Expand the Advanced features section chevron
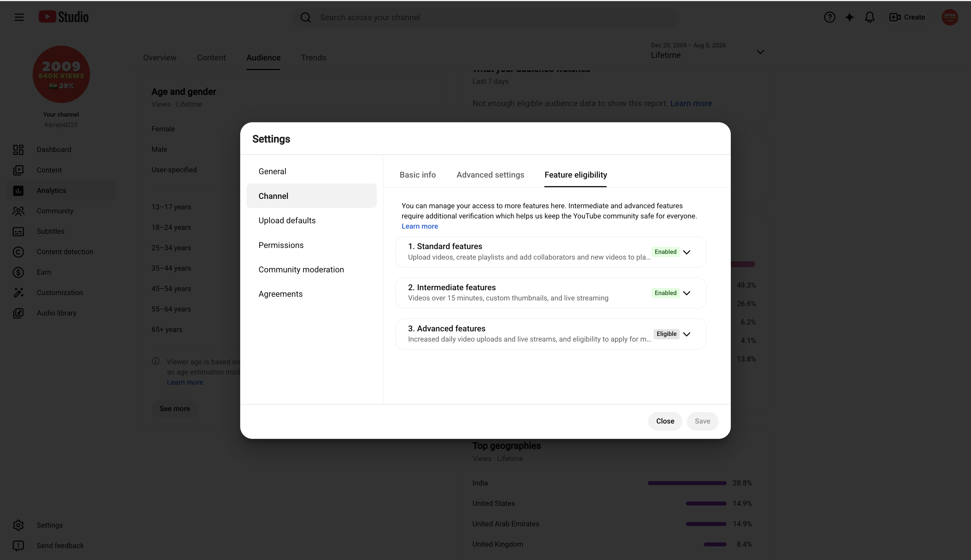 [x=687, y=334]
